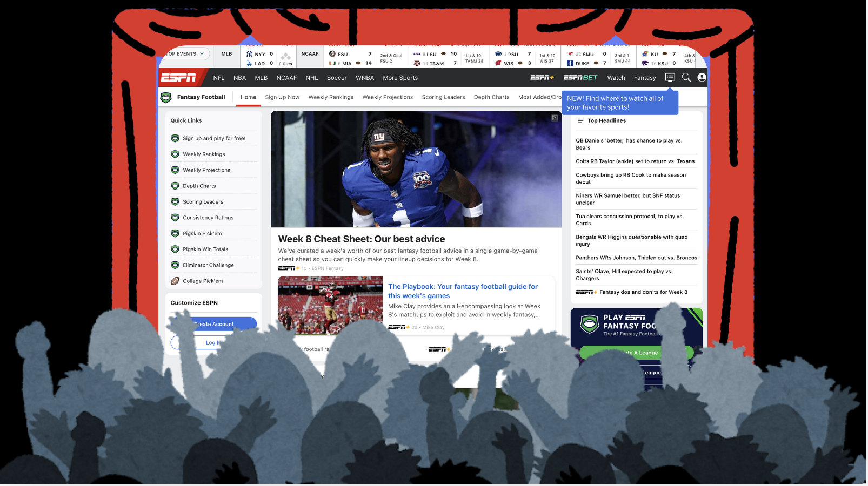Click Giants player hero image
This screenshot has width=868, height=486.
(416, 169)
